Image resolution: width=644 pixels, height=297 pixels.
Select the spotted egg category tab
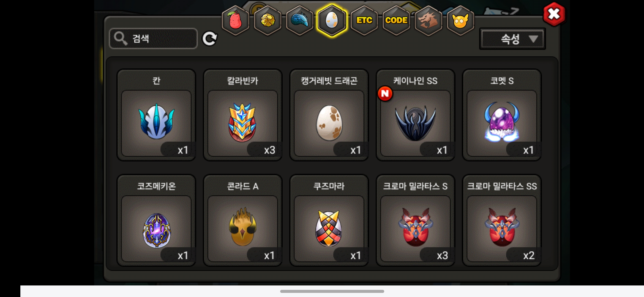pyautogui.click(x=332, y=20)
